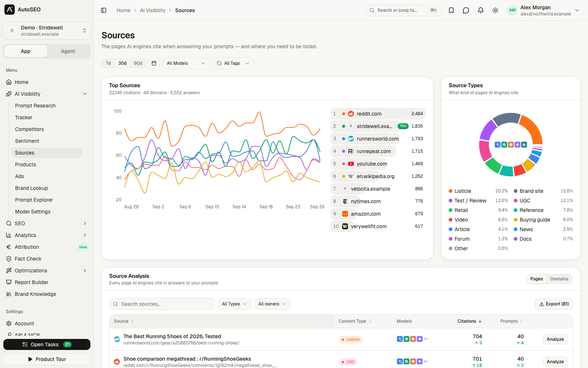Click the AM user avatar
This screenshot has height=368, width=588.
pos(512,10)
